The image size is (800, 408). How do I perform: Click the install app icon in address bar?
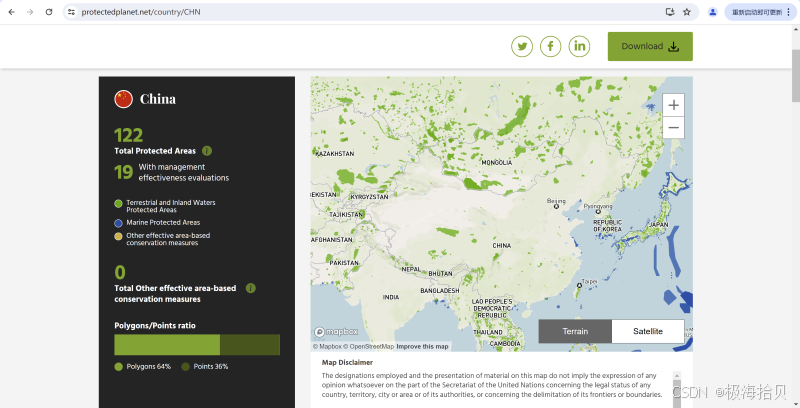(670, 12)
